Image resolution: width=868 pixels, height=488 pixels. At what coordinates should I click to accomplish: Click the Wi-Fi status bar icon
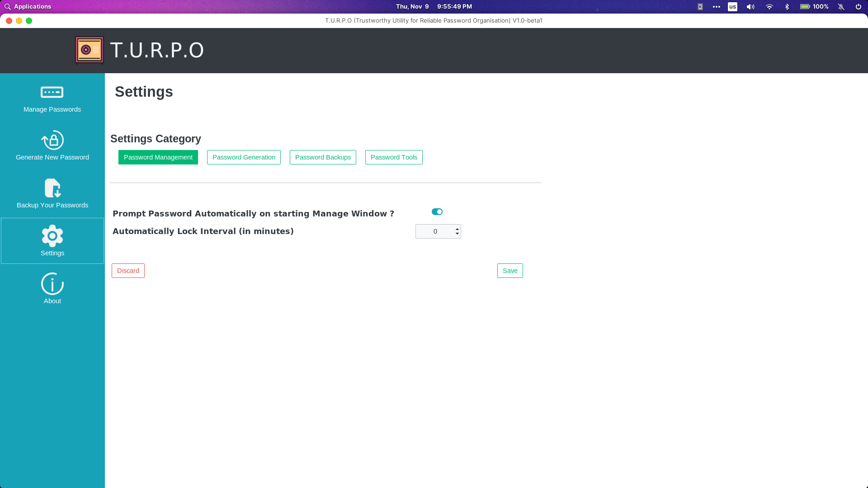coord(769,7)
